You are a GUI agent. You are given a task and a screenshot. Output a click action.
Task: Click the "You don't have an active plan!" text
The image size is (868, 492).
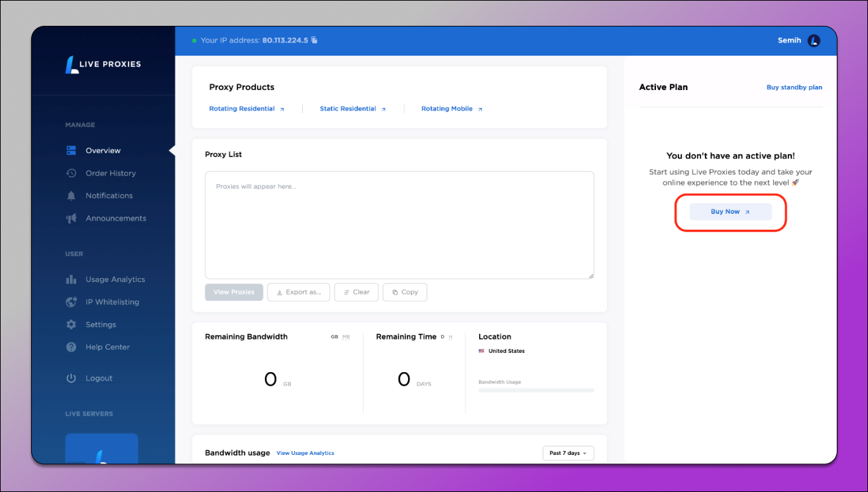coord(731,156)
